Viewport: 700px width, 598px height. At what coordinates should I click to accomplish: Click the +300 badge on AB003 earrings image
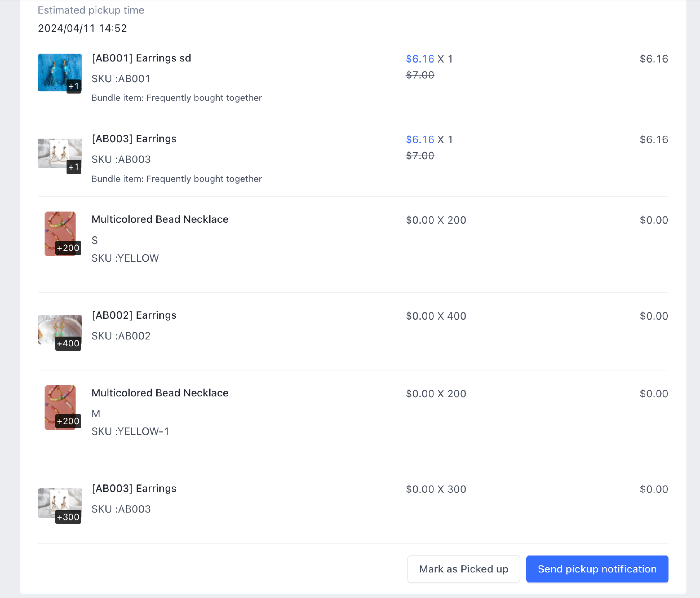(68, 517)
